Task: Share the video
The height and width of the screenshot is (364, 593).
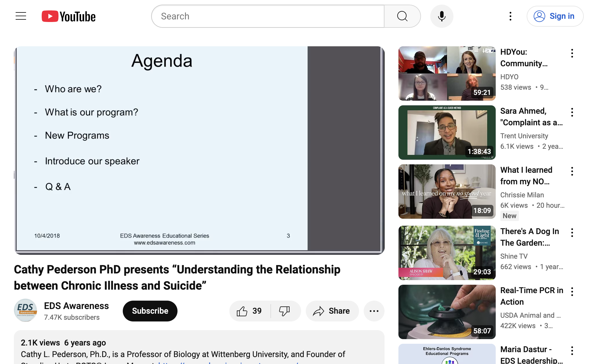Action: pyautogui.click(x=332, y=311)
